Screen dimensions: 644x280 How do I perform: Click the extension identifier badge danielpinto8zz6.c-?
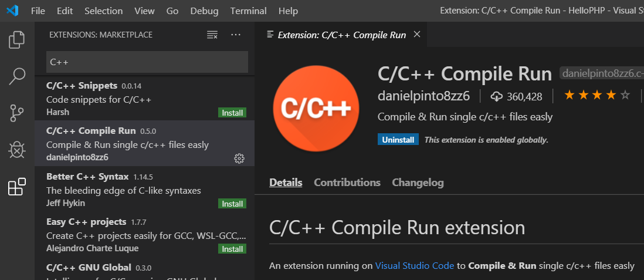click(x=602, y=73)
